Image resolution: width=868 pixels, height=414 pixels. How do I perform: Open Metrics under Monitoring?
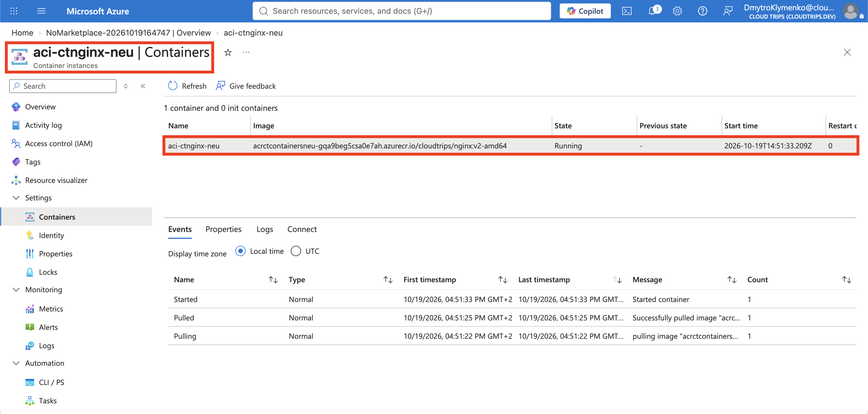51,309
